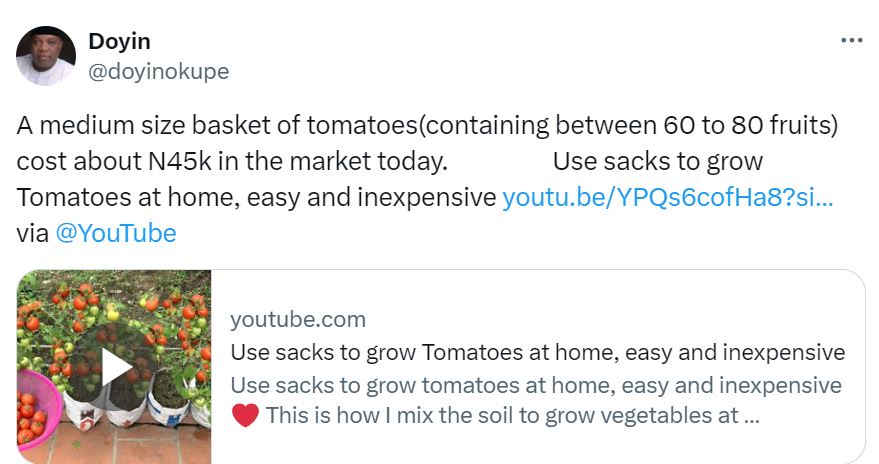
Task: Click the blank area right of youtube.com in the card
Action: point(600,319)
